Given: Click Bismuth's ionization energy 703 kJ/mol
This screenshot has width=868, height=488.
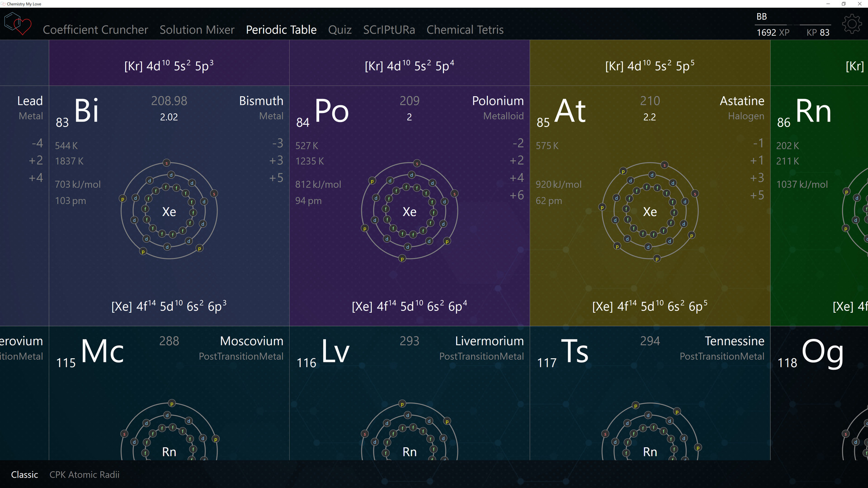Looking at the screenshot, I should pyautogui.click(x=78, y=184).
